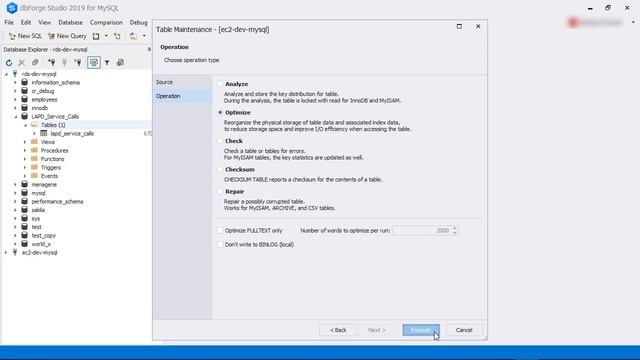Enable Don't write to BINLOG checkbox
Image resolution: width=640 pixels, height=360 pixels.
pos(220,244)
